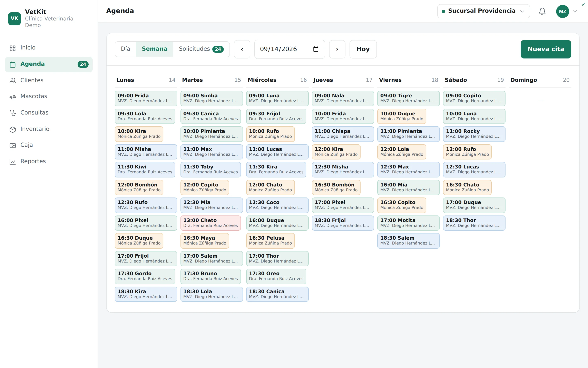Open Friday 09:00 Tigre appointment
The height and width of the screenshot is (368, 588).
pyautogui.click(x=408, y=98)
